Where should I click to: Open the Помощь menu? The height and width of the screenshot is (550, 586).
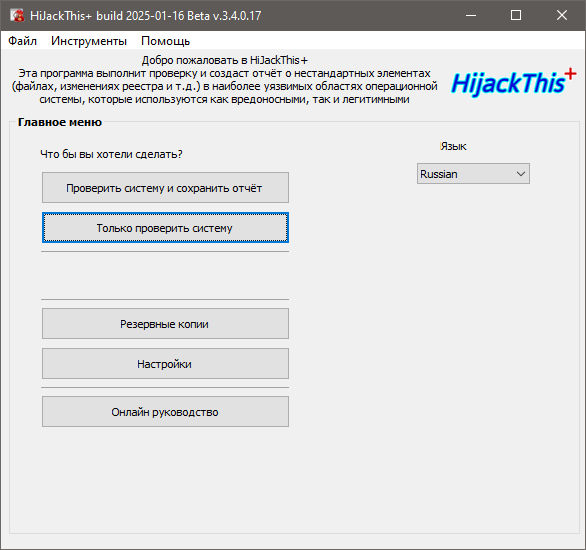click(166, 41)
